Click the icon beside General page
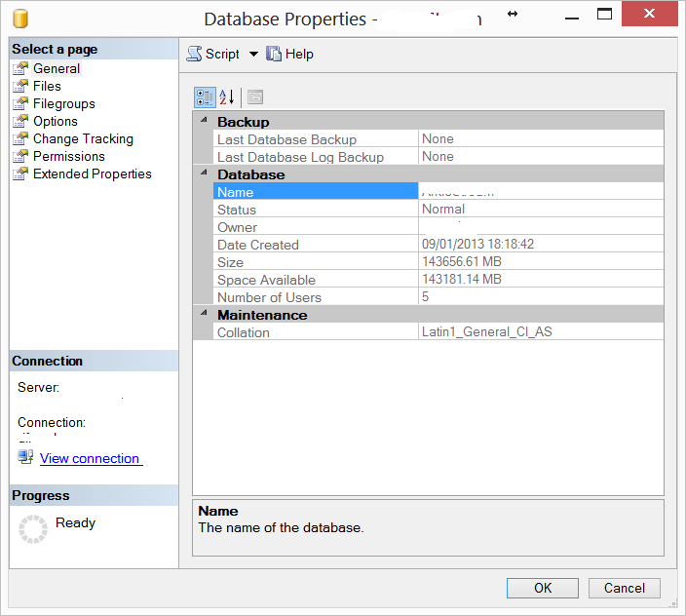 (20, 68)
